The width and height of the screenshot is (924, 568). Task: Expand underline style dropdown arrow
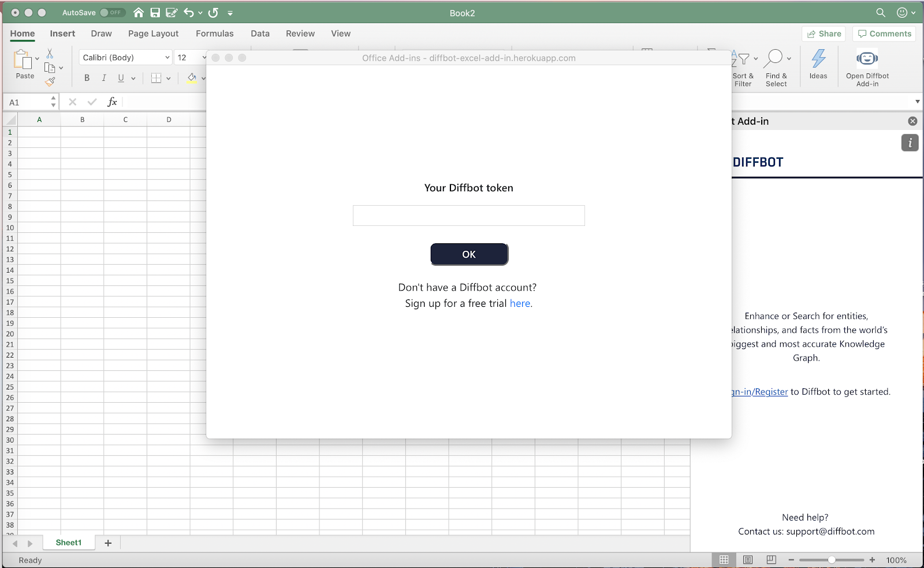tap(133, 79)
